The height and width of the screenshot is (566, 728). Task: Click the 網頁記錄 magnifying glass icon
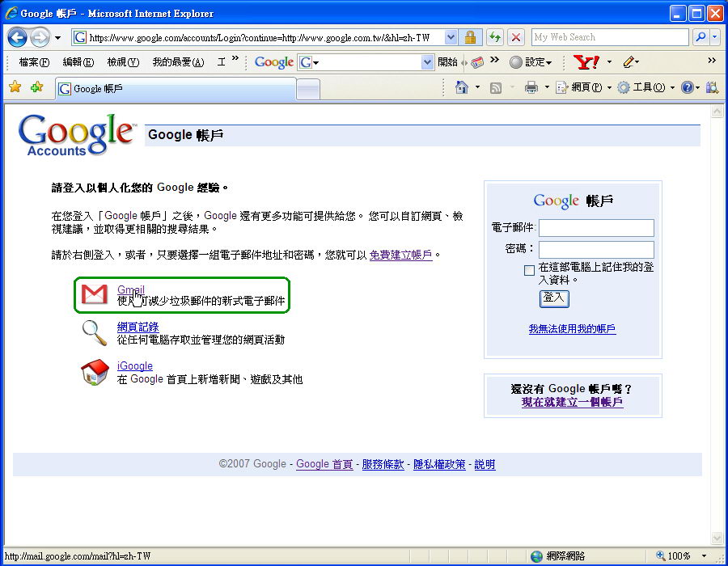(95, 332)
